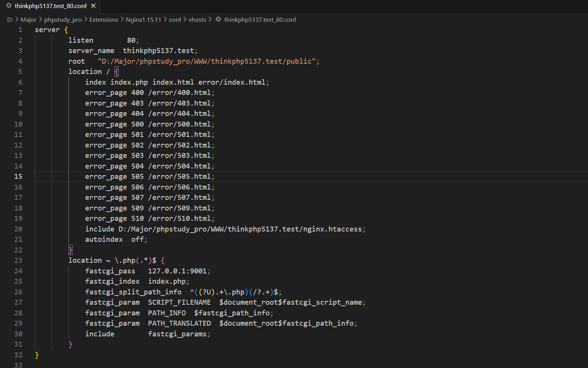The image size is (588, 368).
Task: Click 'error_page 403' line
Action: (150, 103)
